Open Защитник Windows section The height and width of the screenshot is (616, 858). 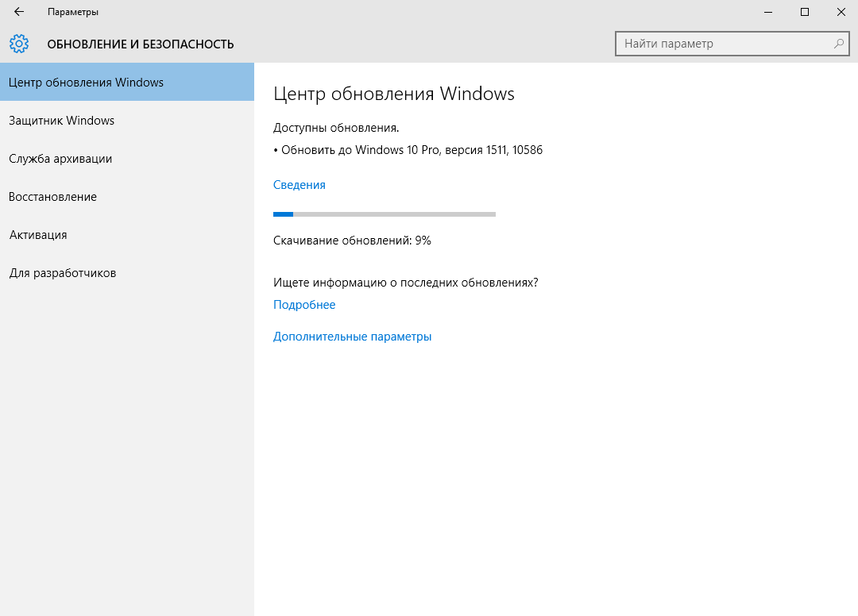click(127, 120)
